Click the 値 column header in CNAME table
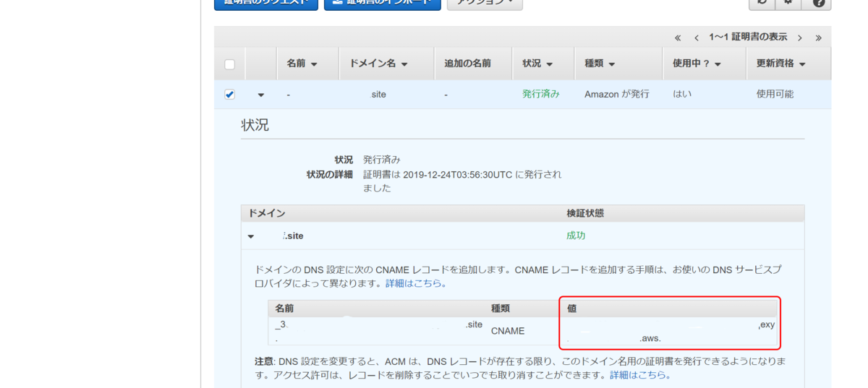 571,309
